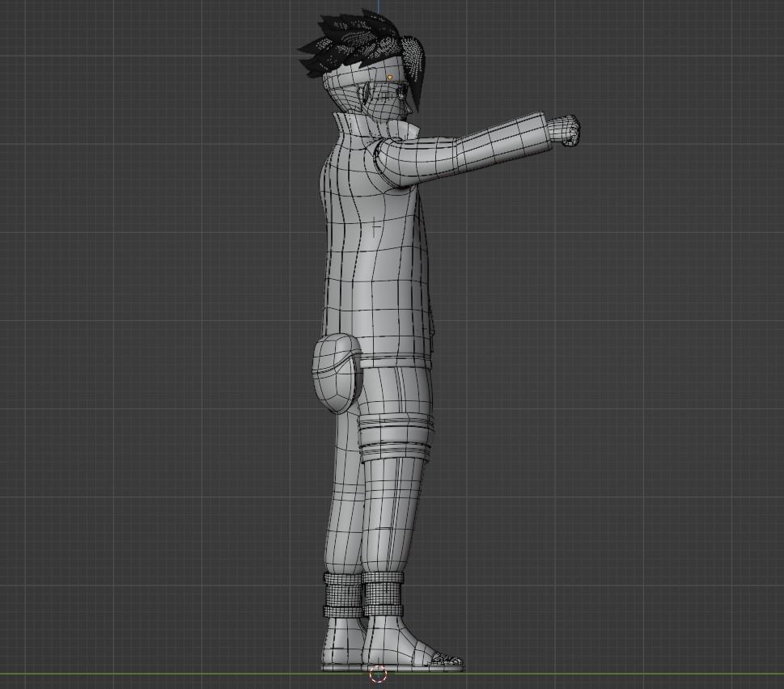Viewport: 784px width, 689px height.
Task: Click the red-white 3D cursor circle
Action: point(378,674)
